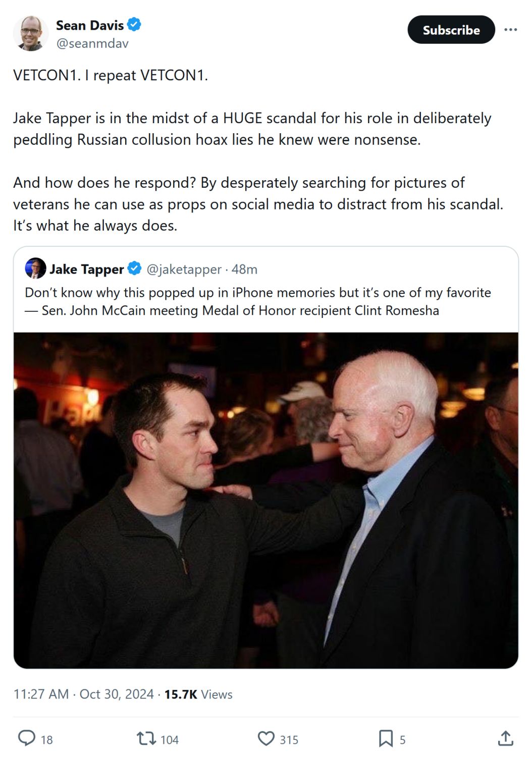Screen dimensions: 532x757
Task: Open Sean Davis profile avatar
Action: coord(30,33)
